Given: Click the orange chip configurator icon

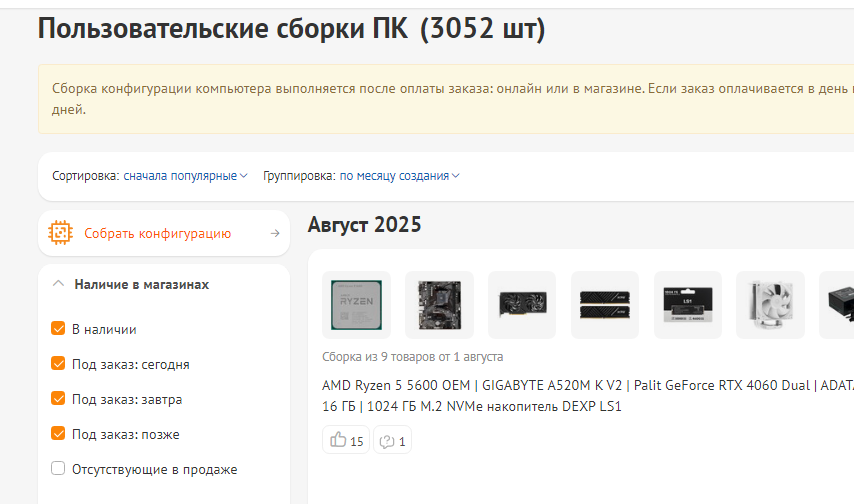Looking at the screenshot, I should click(60, 233).
